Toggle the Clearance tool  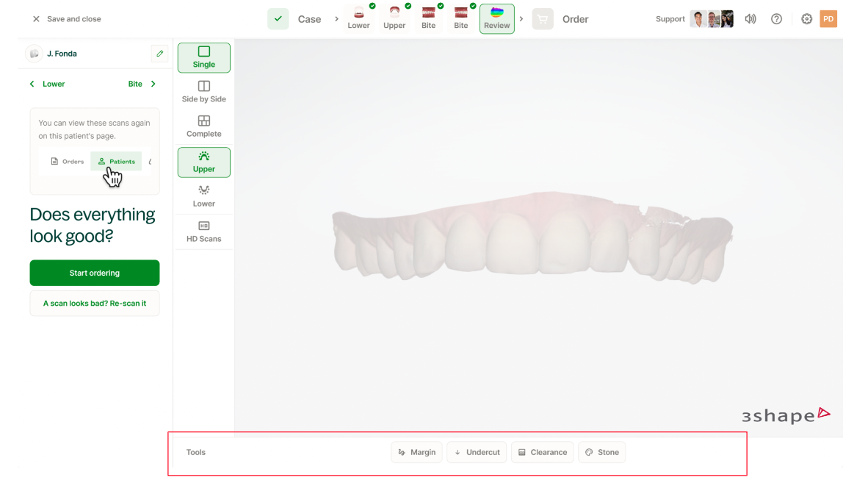[542, 452]
